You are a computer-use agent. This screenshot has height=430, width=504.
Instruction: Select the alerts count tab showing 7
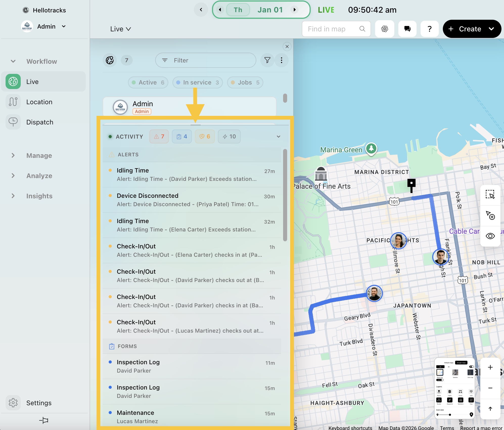click(x=159, y=137)
